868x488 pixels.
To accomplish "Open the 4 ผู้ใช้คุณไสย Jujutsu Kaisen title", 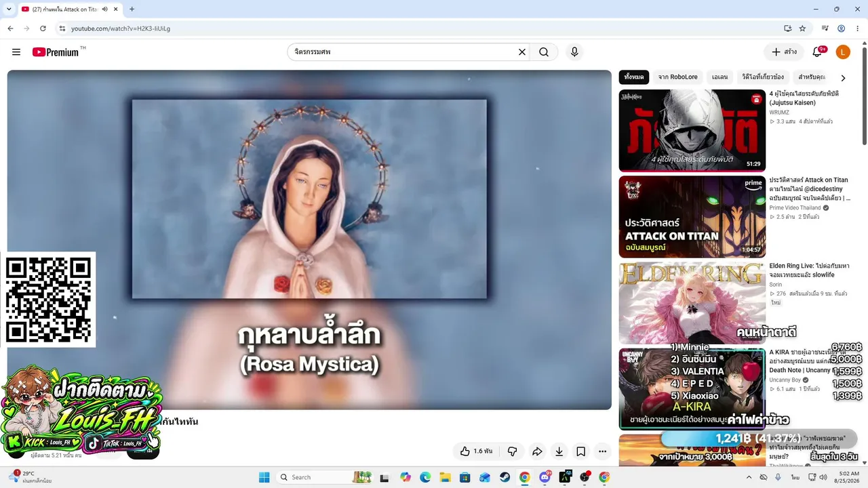I will coord(804,98).
